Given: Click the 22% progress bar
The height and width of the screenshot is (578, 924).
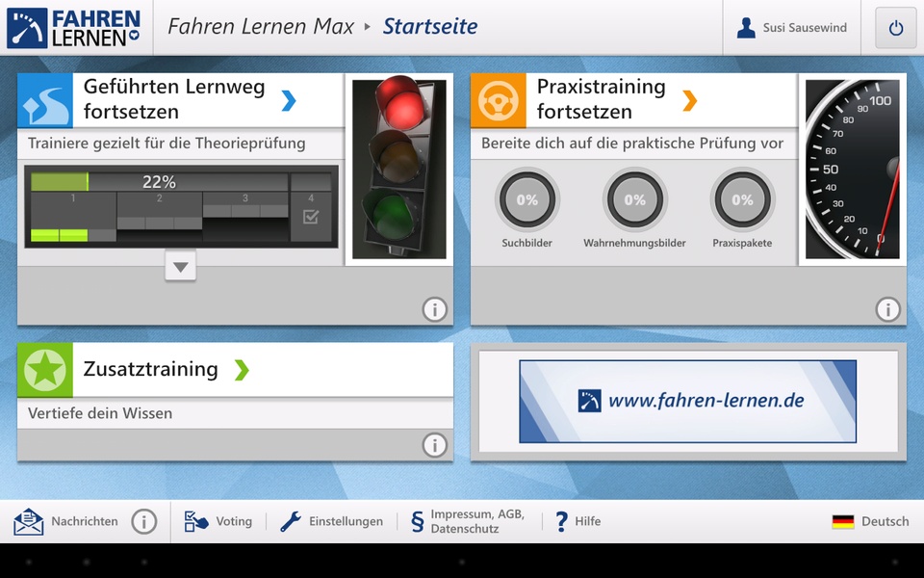Looking at the screenshot, I should click(159, 182).
